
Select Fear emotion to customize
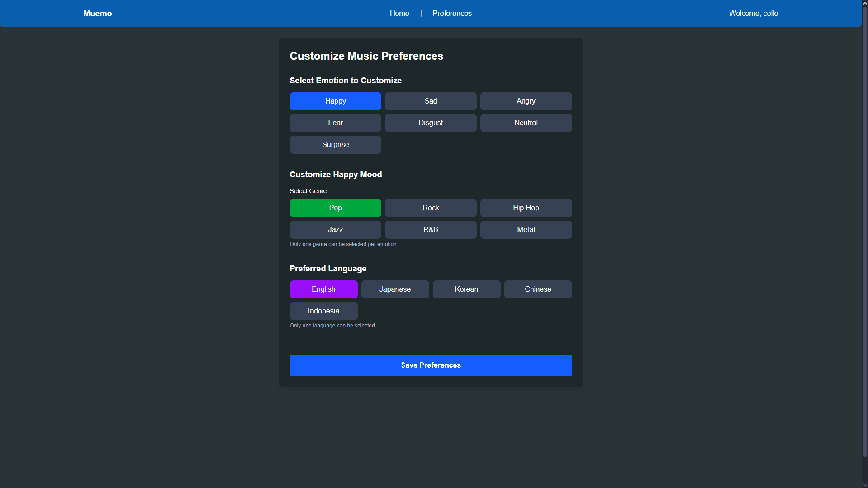click(335, 123)
